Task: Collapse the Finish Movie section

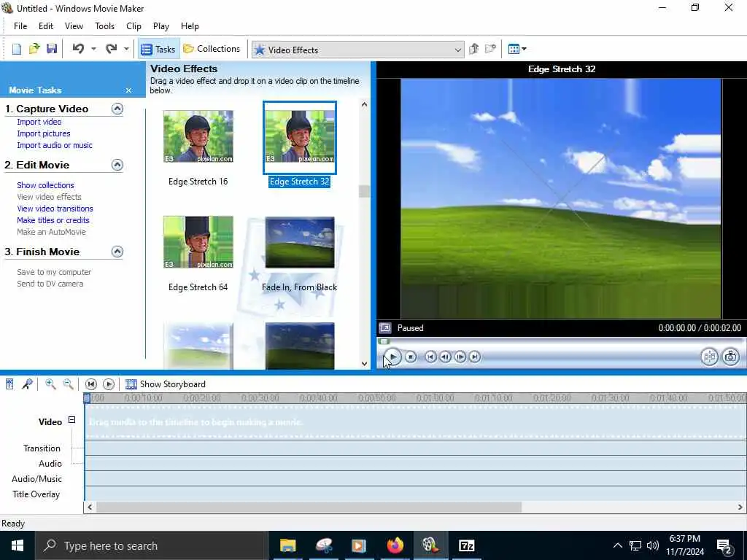Action: pos(117,252)
